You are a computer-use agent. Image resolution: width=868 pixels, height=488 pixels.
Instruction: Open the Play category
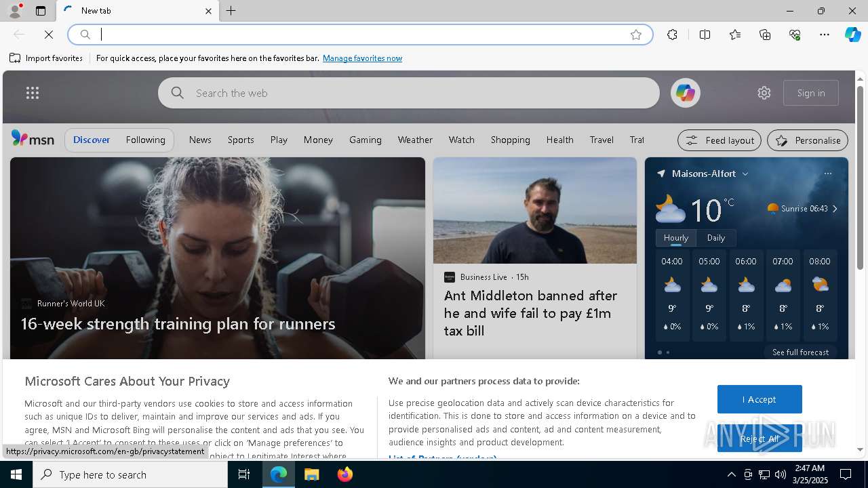(279, 140)
